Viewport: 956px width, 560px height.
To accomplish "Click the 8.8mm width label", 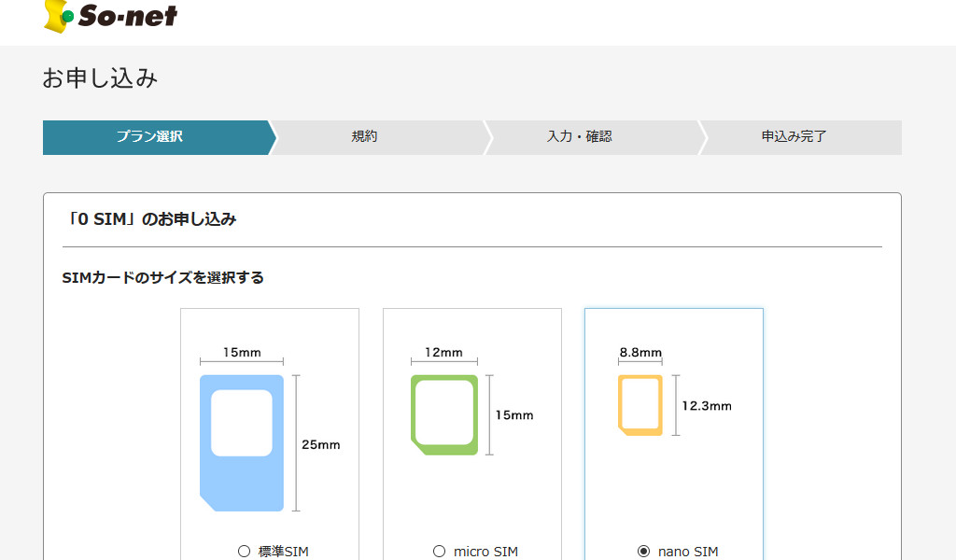I will point(640,352).
